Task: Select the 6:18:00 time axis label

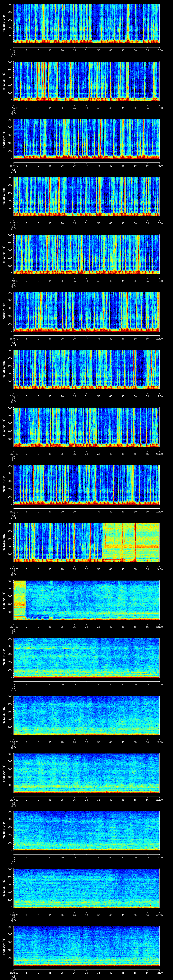Action: click(x=13, y=281)
